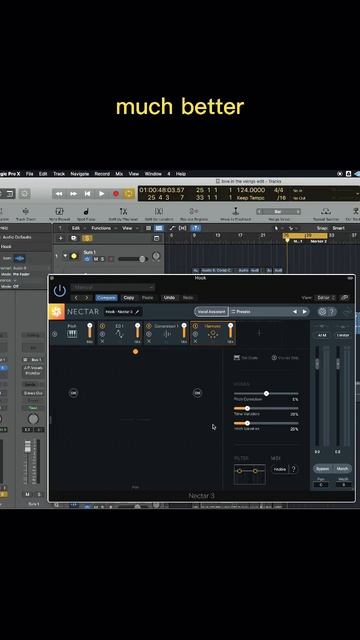This screenshot has height=640, width=360.
Task: Open the Track menu
Action: pyautogui.click(x=59, y=174)
